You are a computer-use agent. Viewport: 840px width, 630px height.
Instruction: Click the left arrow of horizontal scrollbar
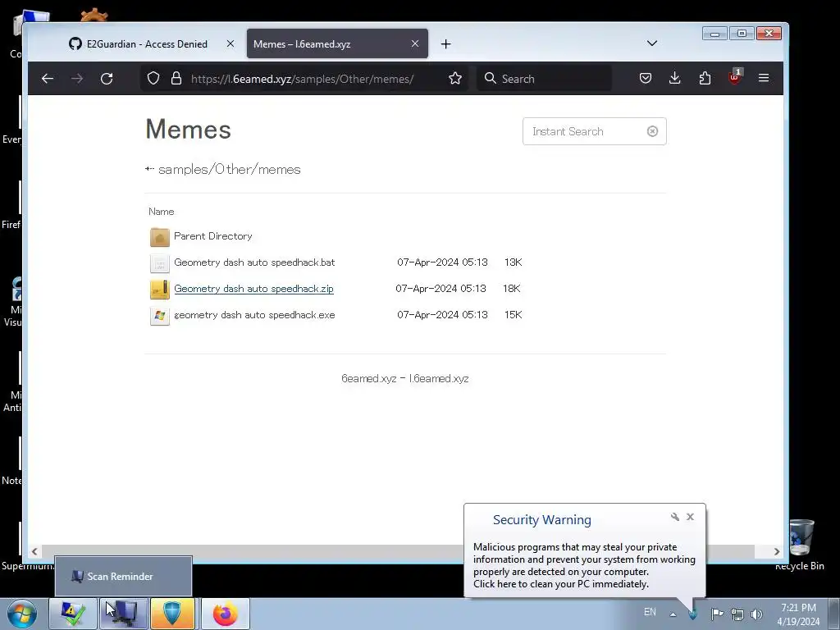[x=34, y=551]
